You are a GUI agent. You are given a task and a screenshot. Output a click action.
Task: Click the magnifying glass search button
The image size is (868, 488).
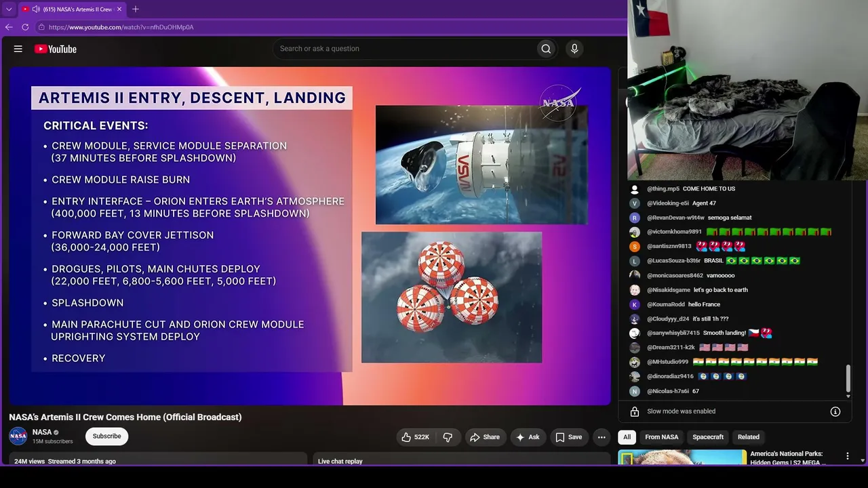pos(546,49)
